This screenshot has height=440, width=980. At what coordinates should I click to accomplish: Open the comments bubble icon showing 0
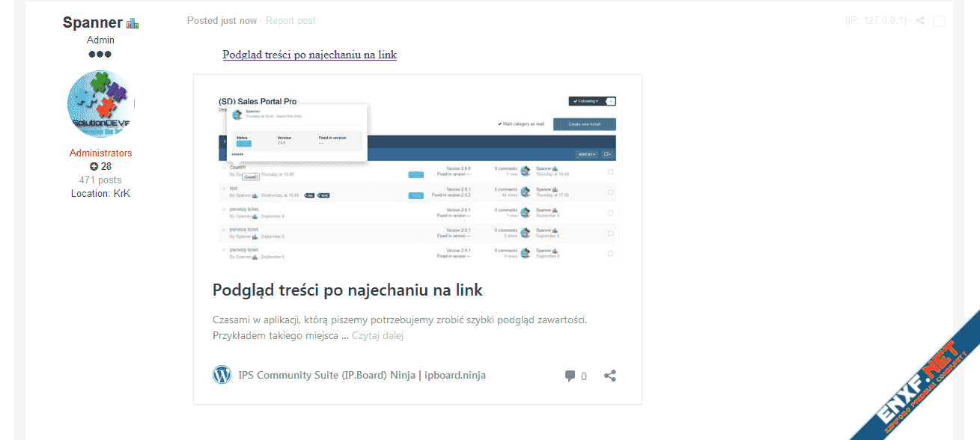570,376
